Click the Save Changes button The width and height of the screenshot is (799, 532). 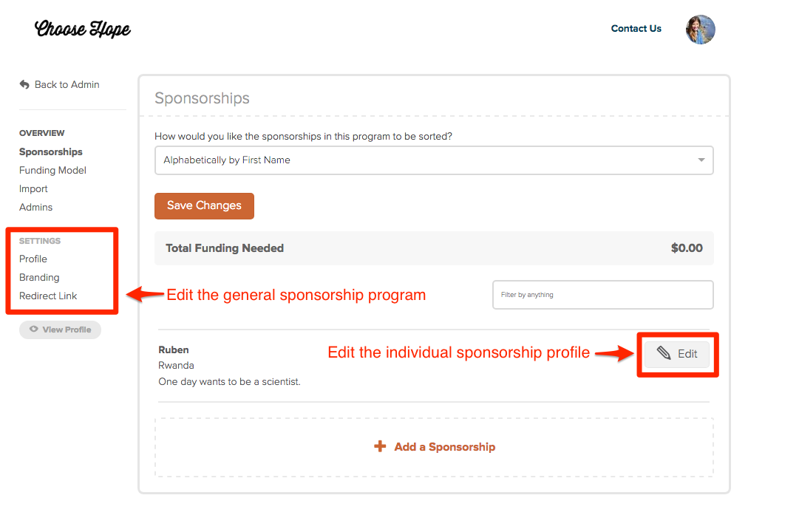pos(204,206)
